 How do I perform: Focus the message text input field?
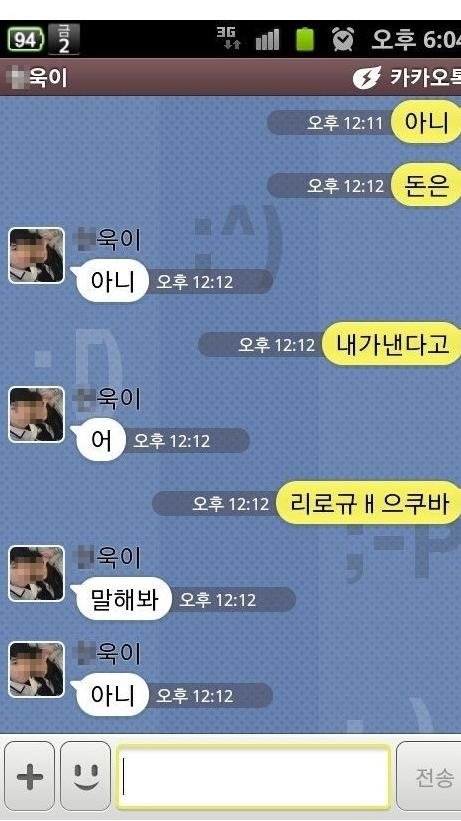coord(254,776)
